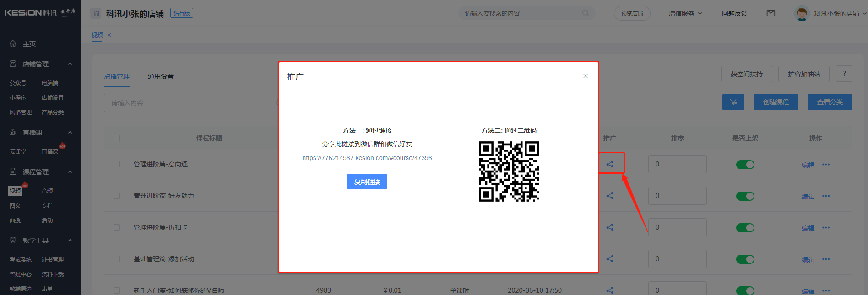Click the share icon for 基础管理篇-添加活动
868x295 pixels.
tap(610, 259)
